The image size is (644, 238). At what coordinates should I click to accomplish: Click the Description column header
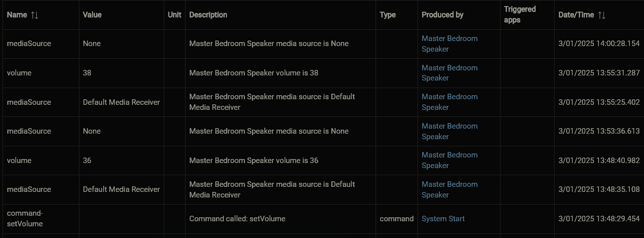[x=208, y=15]
